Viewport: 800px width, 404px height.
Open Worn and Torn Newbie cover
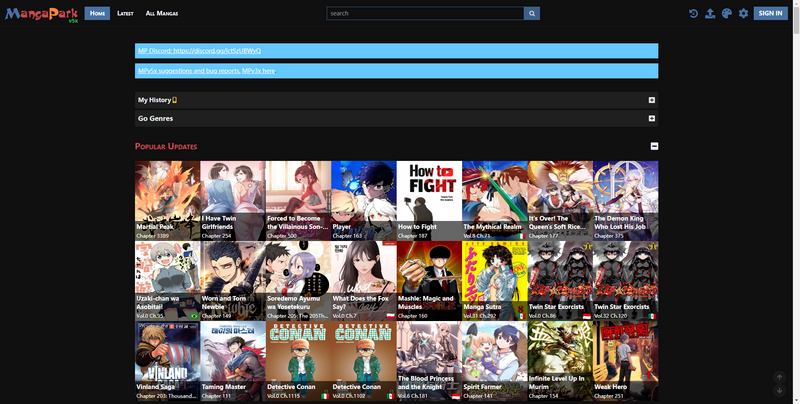[x=233, y=281]
